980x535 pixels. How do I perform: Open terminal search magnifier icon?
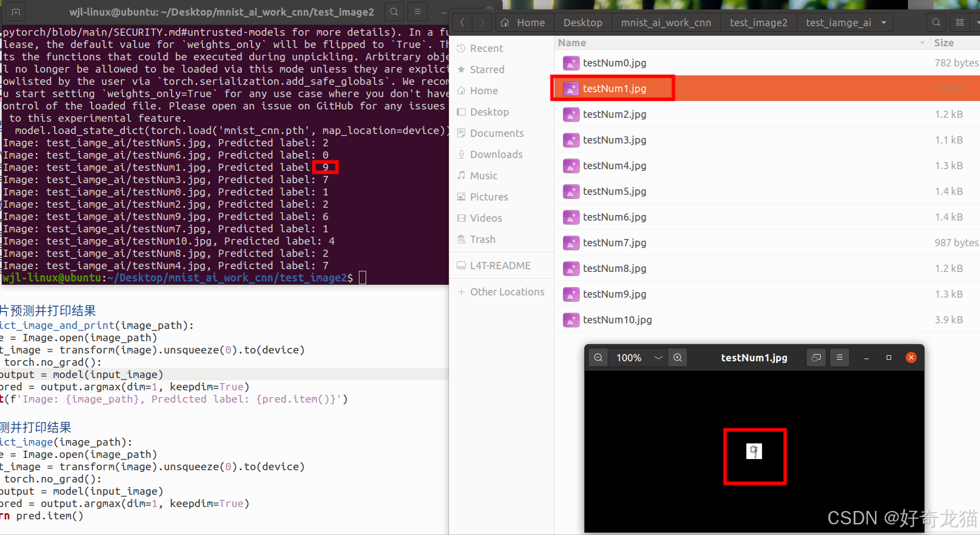click(394, 11)
